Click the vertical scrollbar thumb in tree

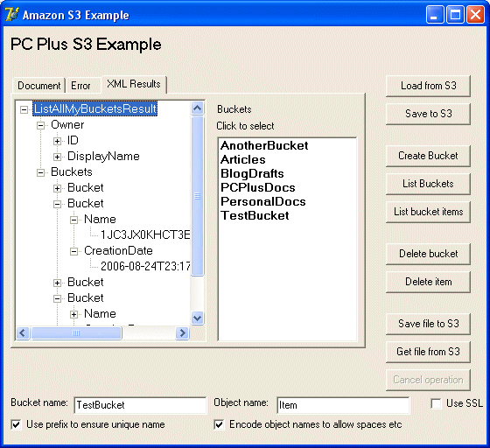pyautogui.click(x=197, y=196)
